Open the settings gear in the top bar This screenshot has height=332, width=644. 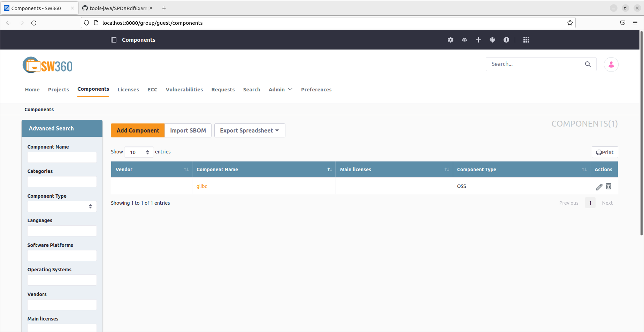coord(450,40)
